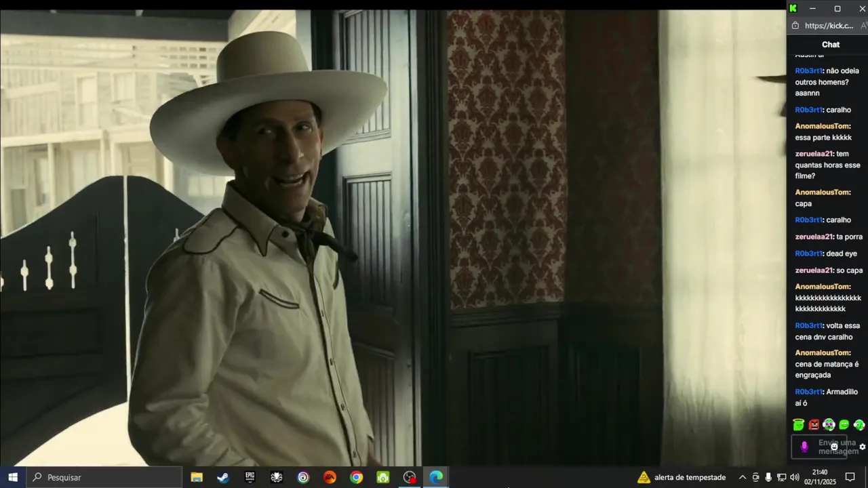
Task: Open chat settings gear icon
Action: pyautogui.click(x=863, y=447)
